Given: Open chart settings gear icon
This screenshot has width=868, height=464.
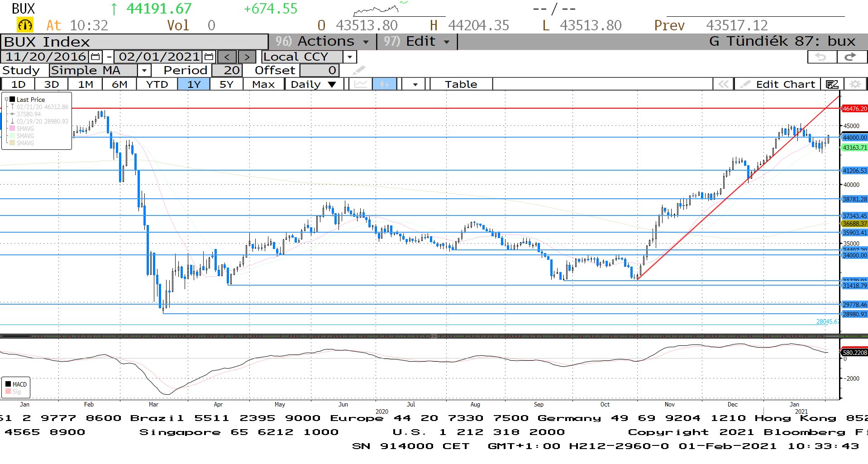Looking at the screenshot, I should click(x=855, y=84).
